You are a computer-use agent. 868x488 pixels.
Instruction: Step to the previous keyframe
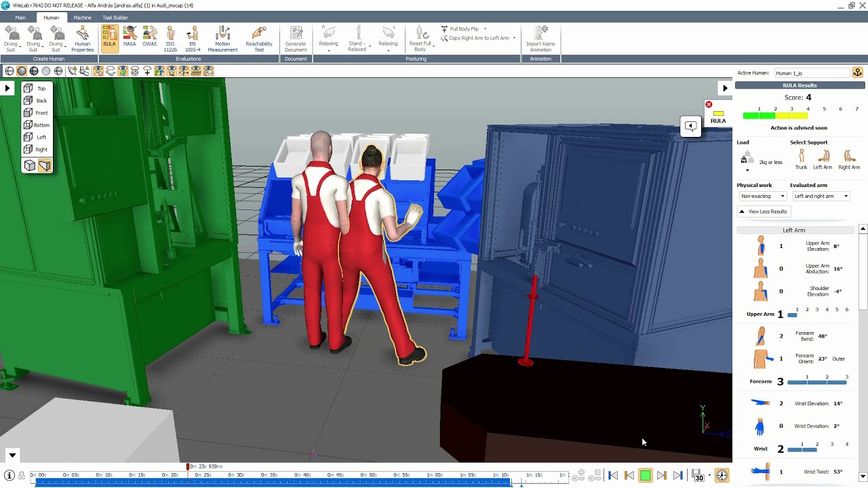(x=629, y=476)
